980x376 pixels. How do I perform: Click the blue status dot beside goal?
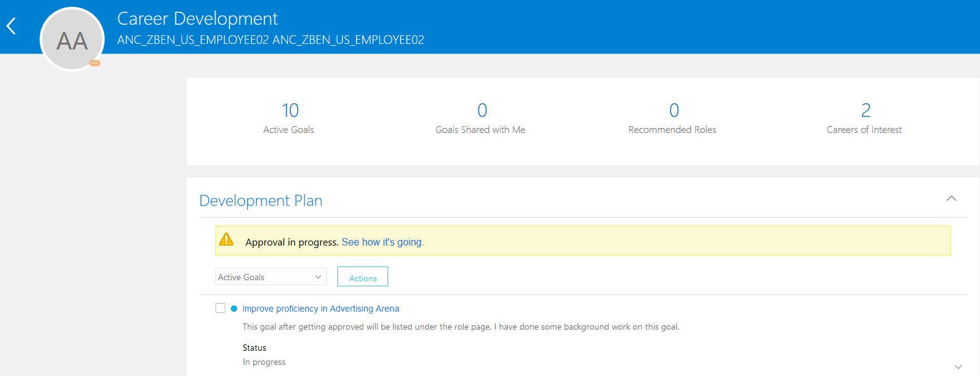coord(234,309)
